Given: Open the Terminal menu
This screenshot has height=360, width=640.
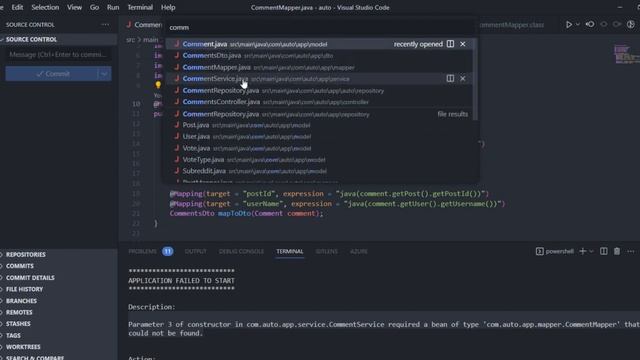Looking at the screenshot, I should (x=140, y=7).
